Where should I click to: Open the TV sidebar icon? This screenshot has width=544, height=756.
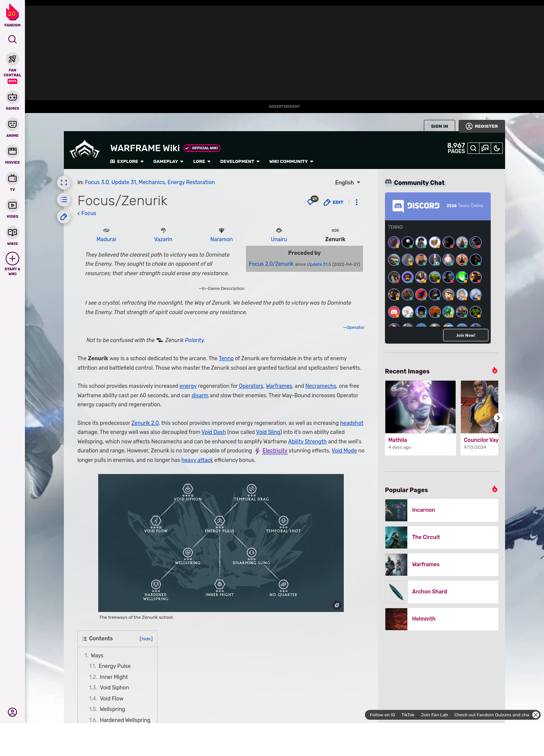tap(12, 178)
